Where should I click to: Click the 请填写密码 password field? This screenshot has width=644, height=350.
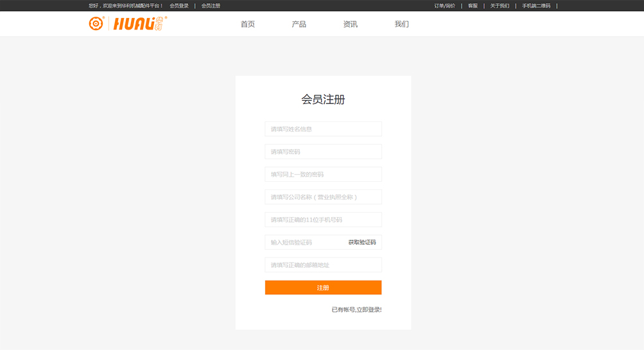pyautogui.click(x=323, y=152)
